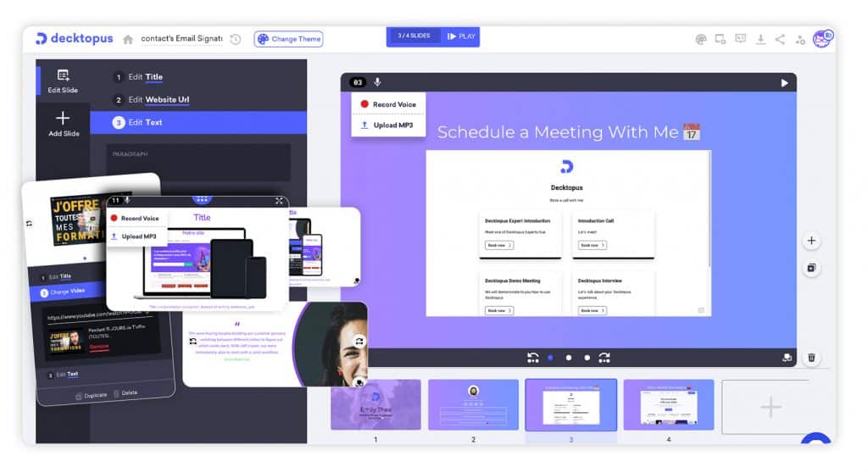Click the Add Slide sidebar button

click(x=63, y=124)
